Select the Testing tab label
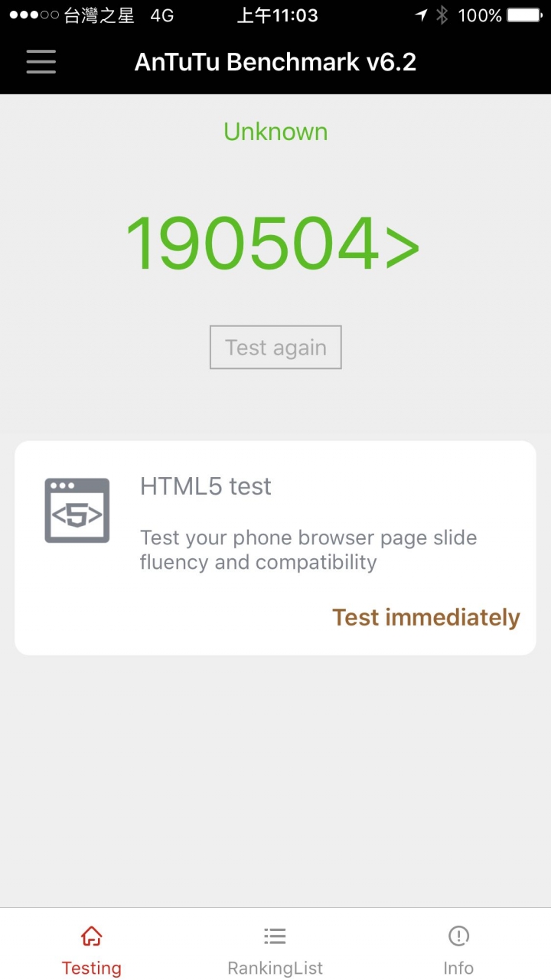Screen dimensions: 551x980 coord(91,968)
